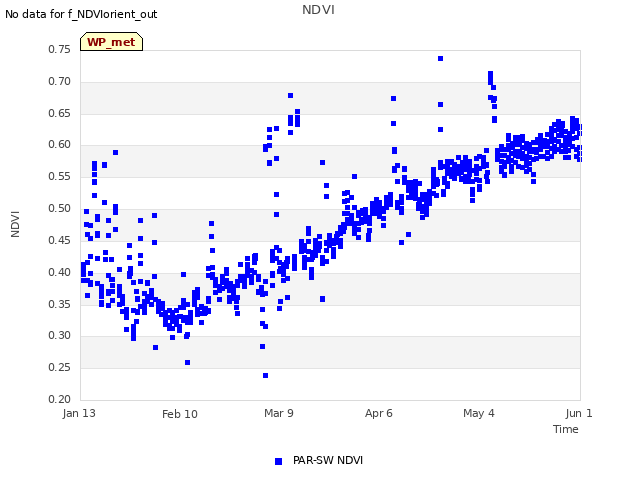
Task: Select the Jun 1 x-axis label
Action: pos(579,413)
